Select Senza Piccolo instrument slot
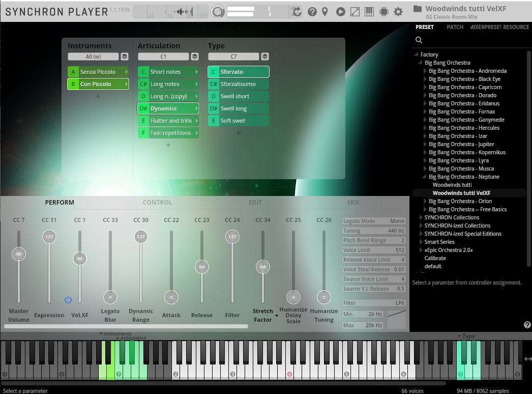 tap(98, 72)
